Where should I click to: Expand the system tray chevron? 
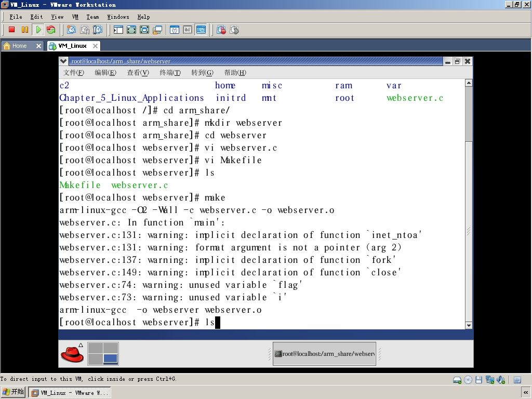(526, 393)
